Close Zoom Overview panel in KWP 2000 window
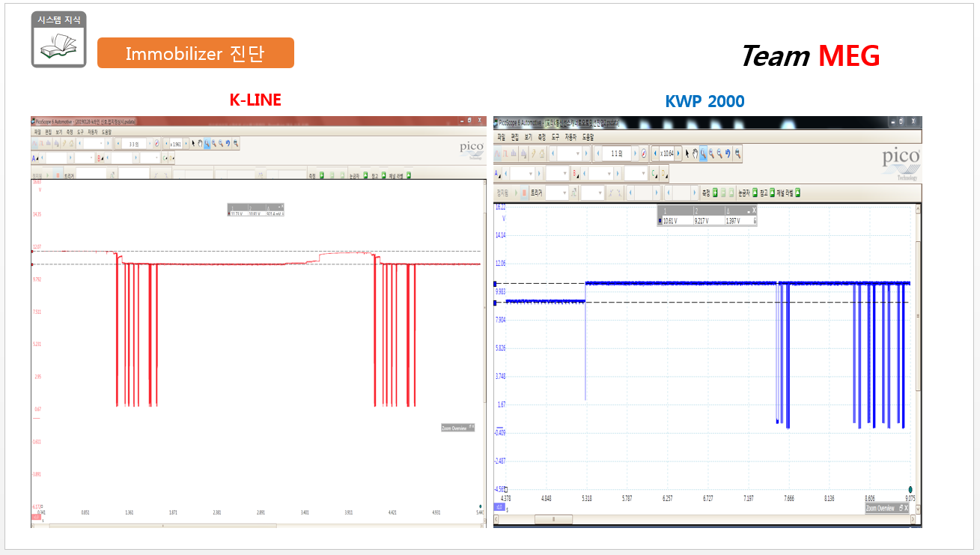The image size is (980, 555). coord(906,509)
